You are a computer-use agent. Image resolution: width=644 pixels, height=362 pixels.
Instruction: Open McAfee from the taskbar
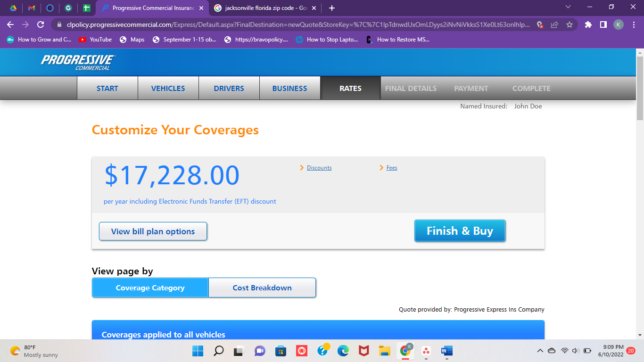(363, 351)
